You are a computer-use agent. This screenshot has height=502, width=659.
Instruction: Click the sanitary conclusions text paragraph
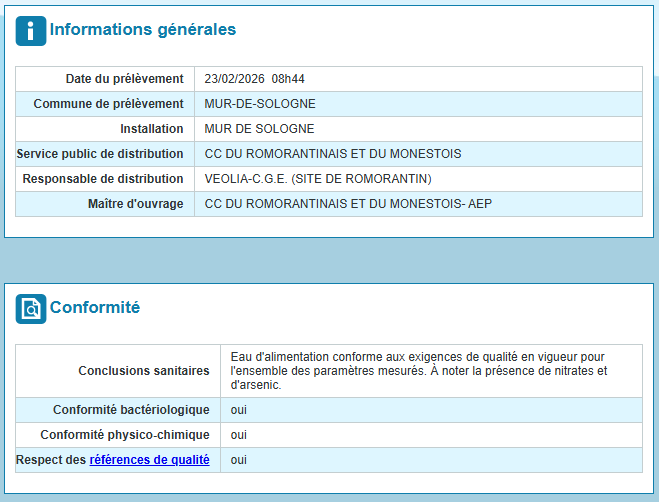419,371
